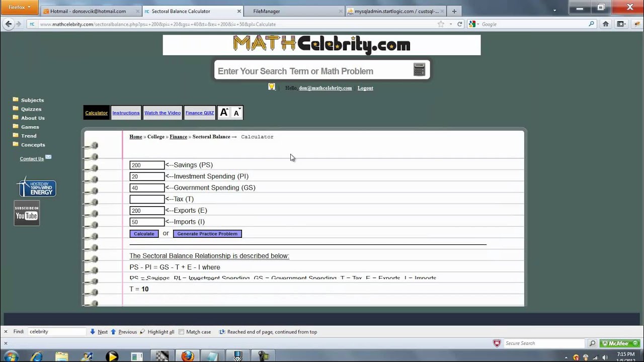The image size is (644, 362).
Task: Open Subjects in the sidebar
Action: click(32, 100)
